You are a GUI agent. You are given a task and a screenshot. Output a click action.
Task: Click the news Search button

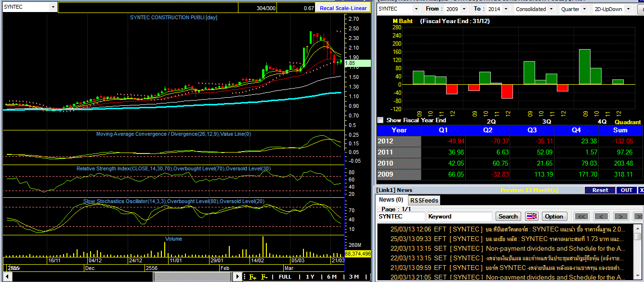point(508,217)
